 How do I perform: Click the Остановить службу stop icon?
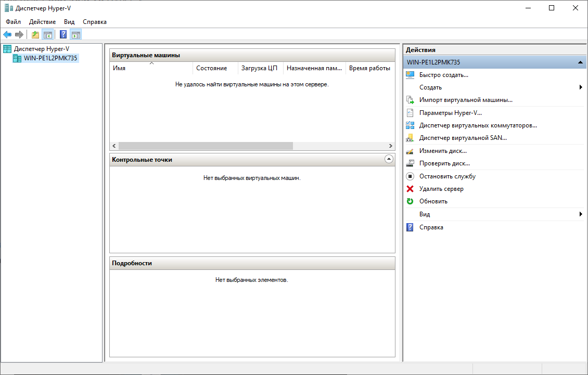[410, 176]
